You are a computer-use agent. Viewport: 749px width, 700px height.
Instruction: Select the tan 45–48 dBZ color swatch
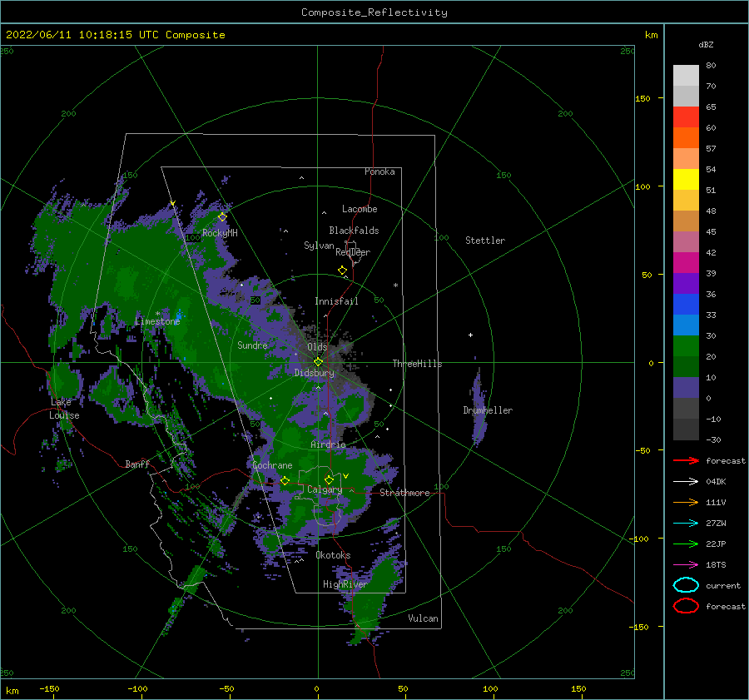tap(686, 221)
